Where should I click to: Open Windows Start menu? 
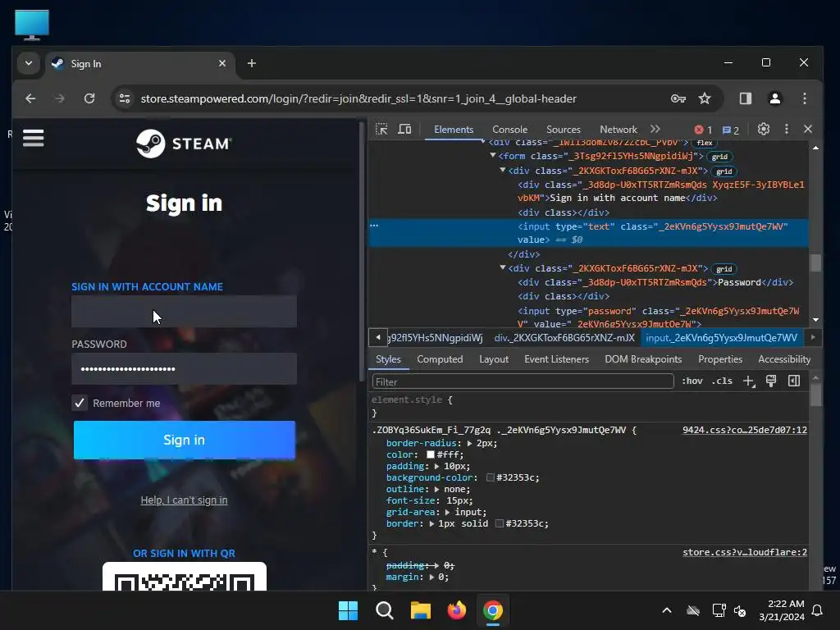pyautogui.click(x=348, y=610)
